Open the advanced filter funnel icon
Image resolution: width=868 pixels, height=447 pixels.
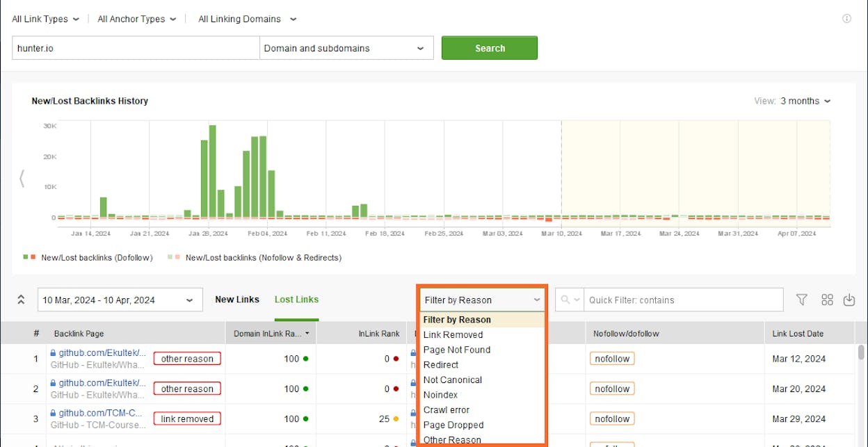point(802,300)
